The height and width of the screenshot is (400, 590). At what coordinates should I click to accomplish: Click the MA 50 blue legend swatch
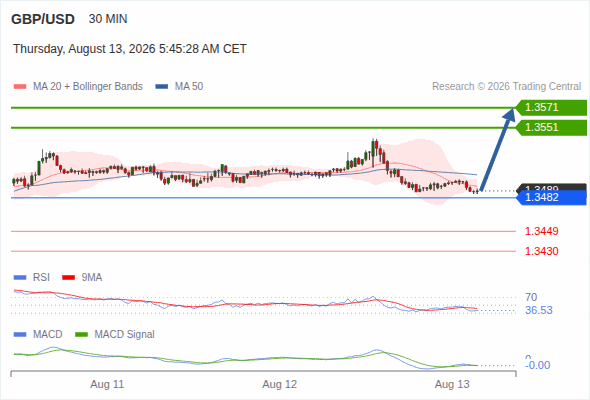pyautogui.click(x=161, y=87)
